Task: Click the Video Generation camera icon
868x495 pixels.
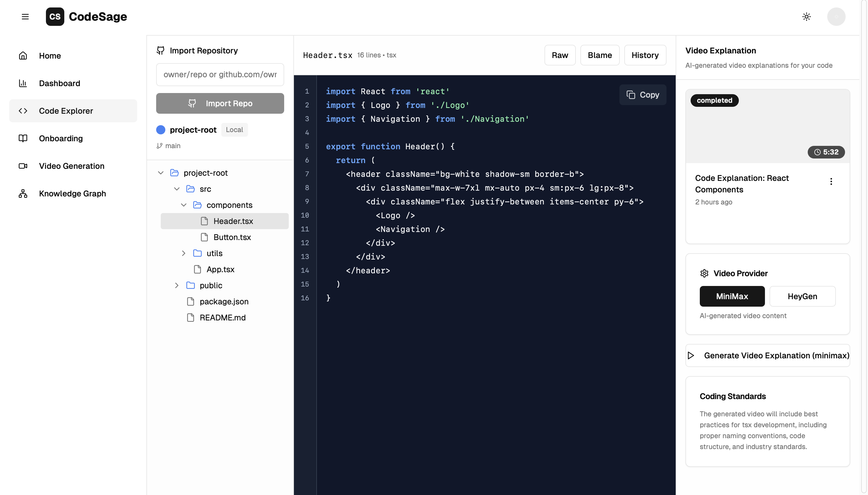Action: 23,166
